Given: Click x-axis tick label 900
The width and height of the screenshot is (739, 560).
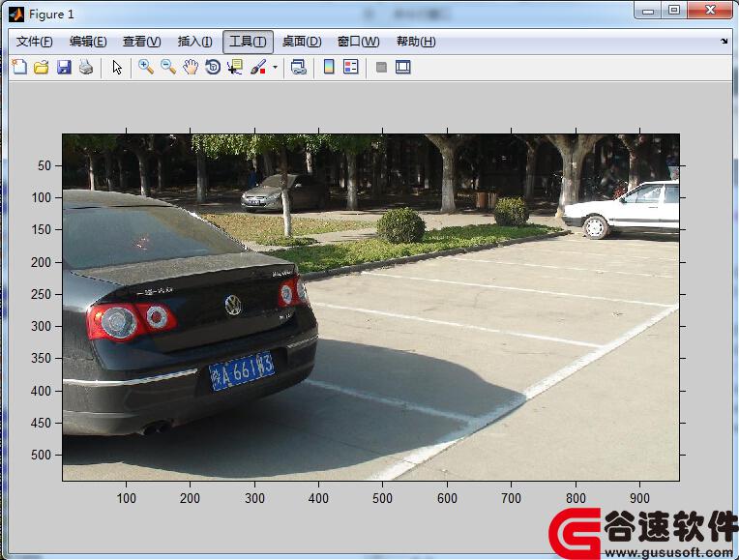Looking at the screenshot, I should pos(639,498).
